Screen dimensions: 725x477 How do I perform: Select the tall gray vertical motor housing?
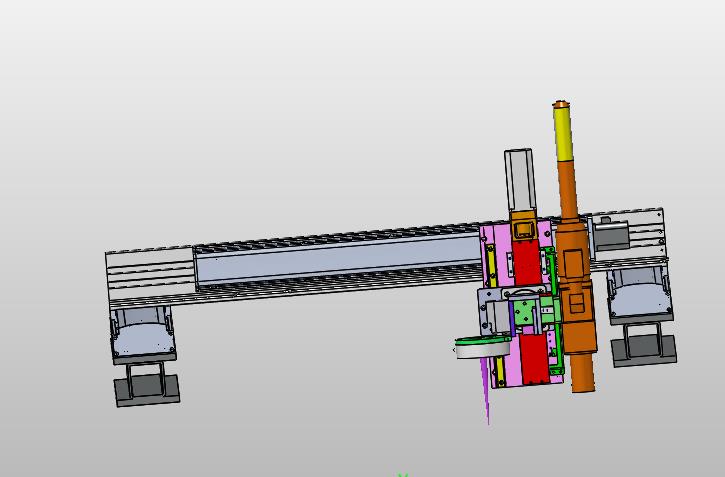(521, 180)
